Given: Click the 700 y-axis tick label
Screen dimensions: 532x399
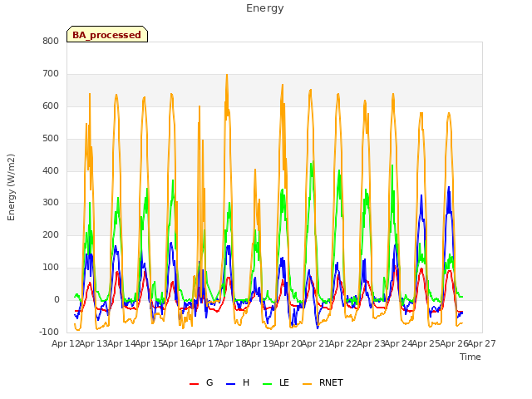Looking at the screenshot, I should point(51,74).
